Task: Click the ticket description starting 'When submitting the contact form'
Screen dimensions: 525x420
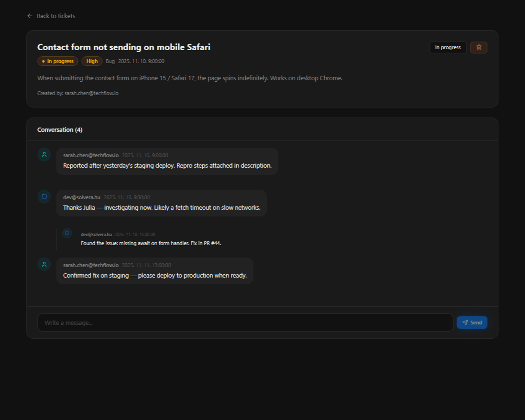Action: 190,78
